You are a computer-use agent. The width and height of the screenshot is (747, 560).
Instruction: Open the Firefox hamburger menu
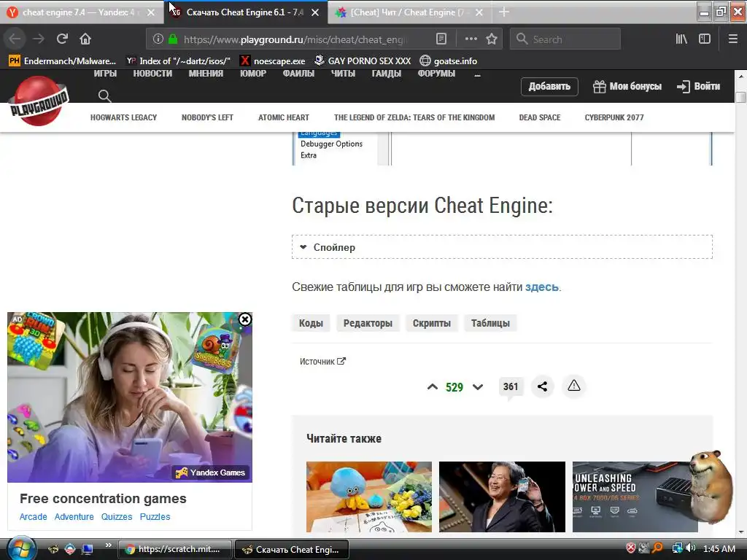[733, 39]
